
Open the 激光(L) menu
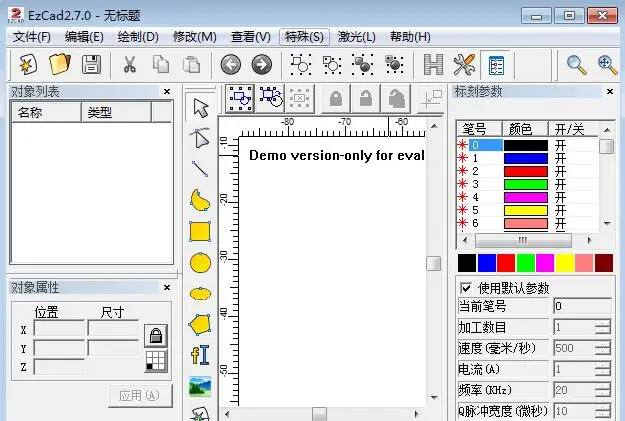[356, 37]
